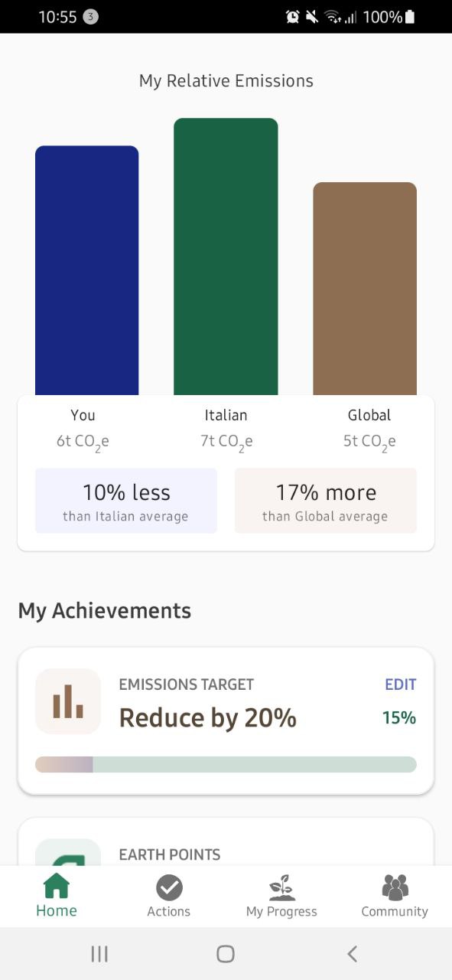Image resolution: width=452 pixels, height=980 pixels.
Task: Tap the 17% more than Global average box
Action: [x=326, y=501]
